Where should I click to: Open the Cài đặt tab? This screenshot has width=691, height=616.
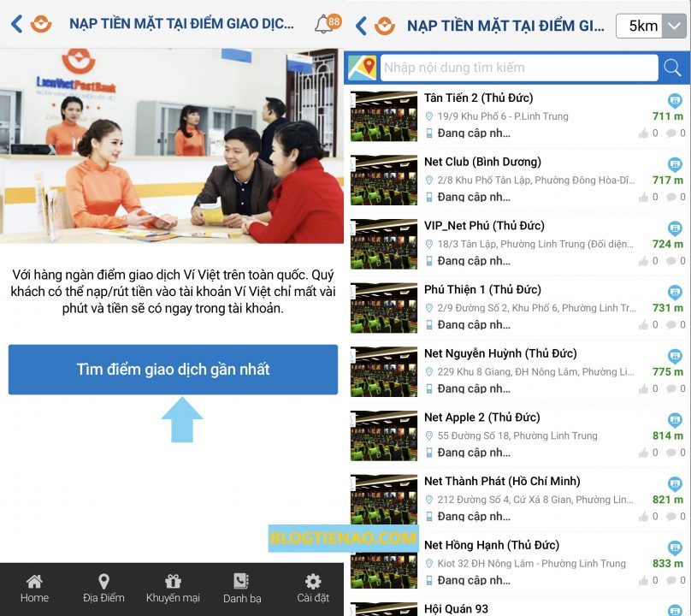click(313, 589)
